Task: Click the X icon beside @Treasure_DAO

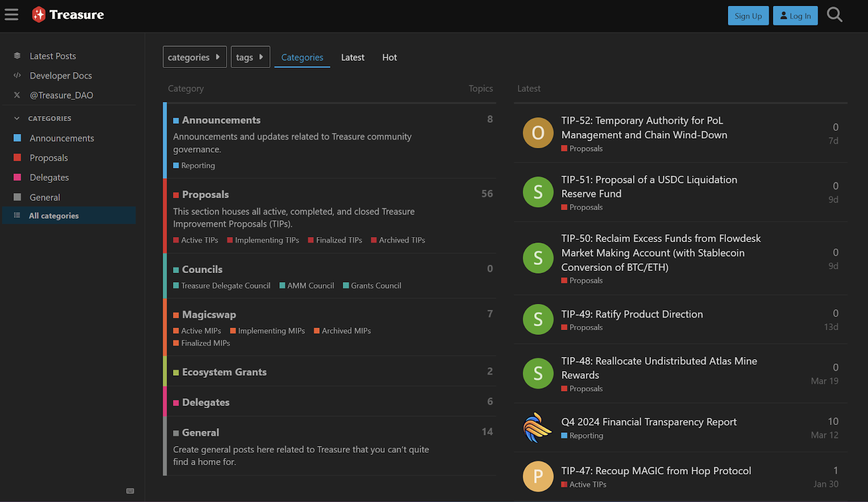Action: tap(17, 95)
